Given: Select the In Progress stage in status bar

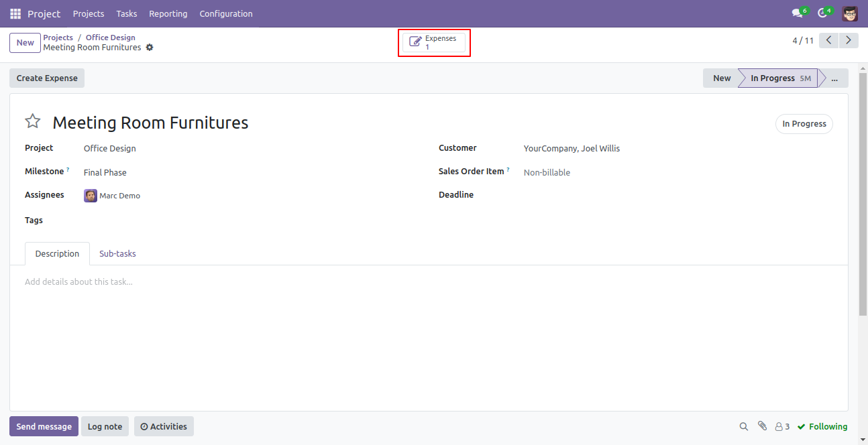Looking at the screenshot, I should click(778, 78).
